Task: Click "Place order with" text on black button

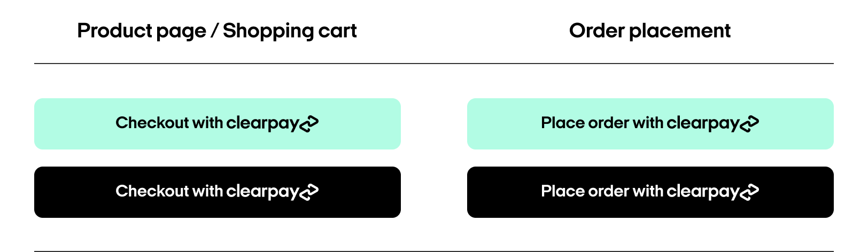Action: click(x=602, y=191)
